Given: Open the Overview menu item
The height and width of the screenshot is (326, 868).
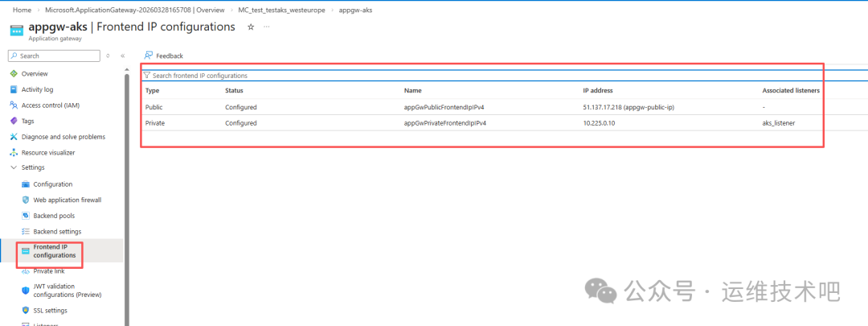Looking at the screenshot, I should pos(35,74).
